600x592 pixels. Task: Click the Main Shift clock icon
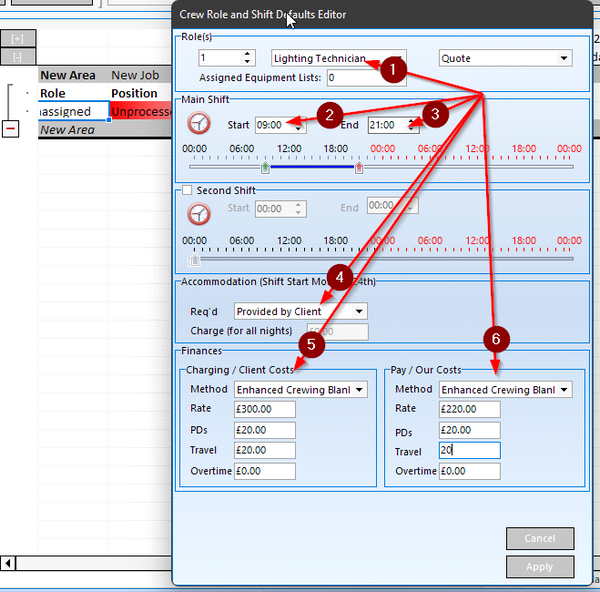click(199, 124)
